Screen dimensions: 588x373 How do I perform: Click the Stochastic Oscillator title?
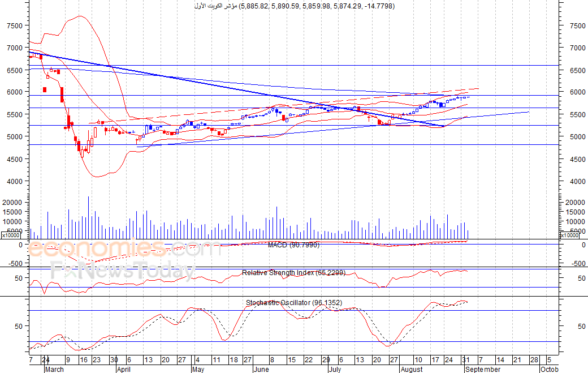(x=294, y=302)
